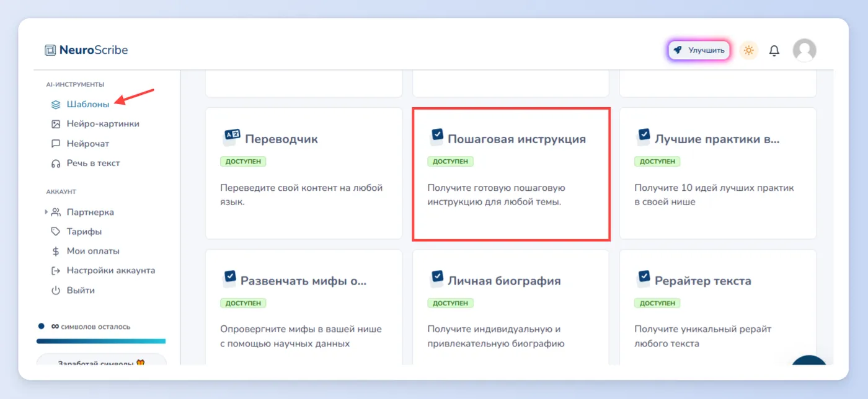Click text 'Получите уникальный рерайт любого текста'
Image resolution: width=868 pixels, height=399 pixels.
click(702, 336)
